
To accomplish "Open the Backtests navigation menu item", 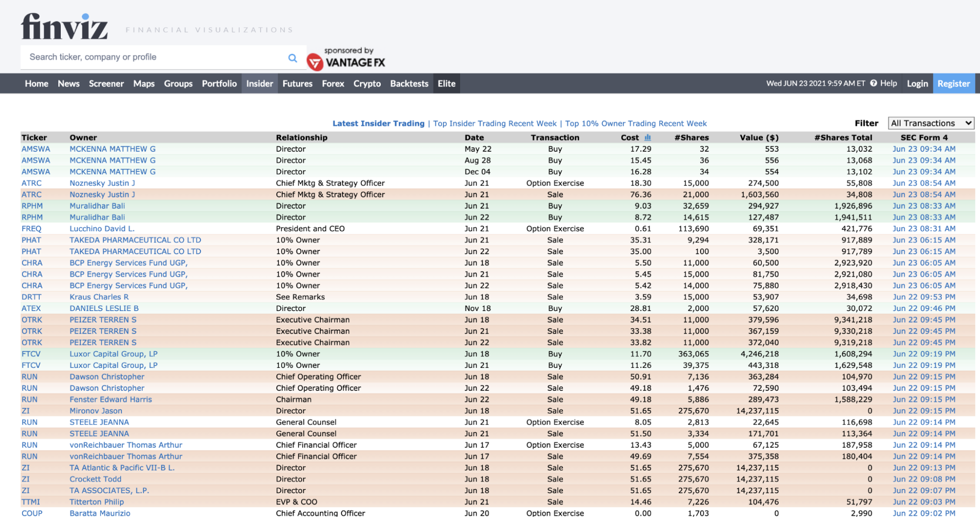I will click(x=410, y=83).
